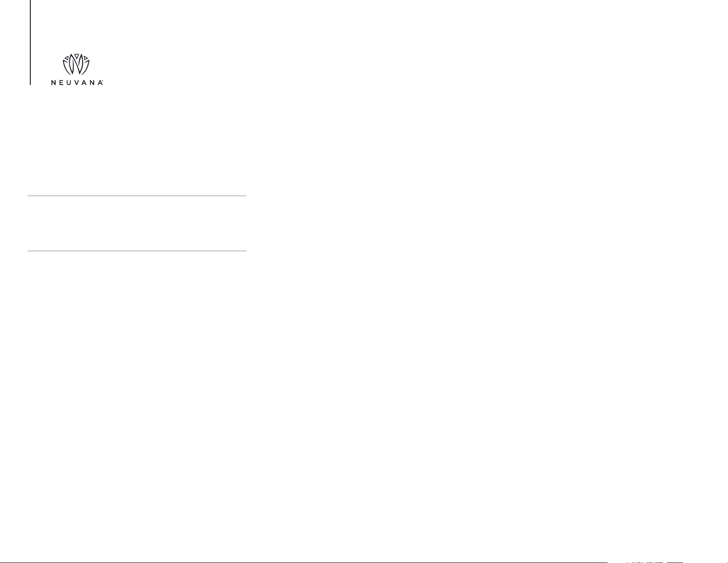Click the black vertical bar beside the logo
This screenshot has width=728, height=563.
coord(30,42)
